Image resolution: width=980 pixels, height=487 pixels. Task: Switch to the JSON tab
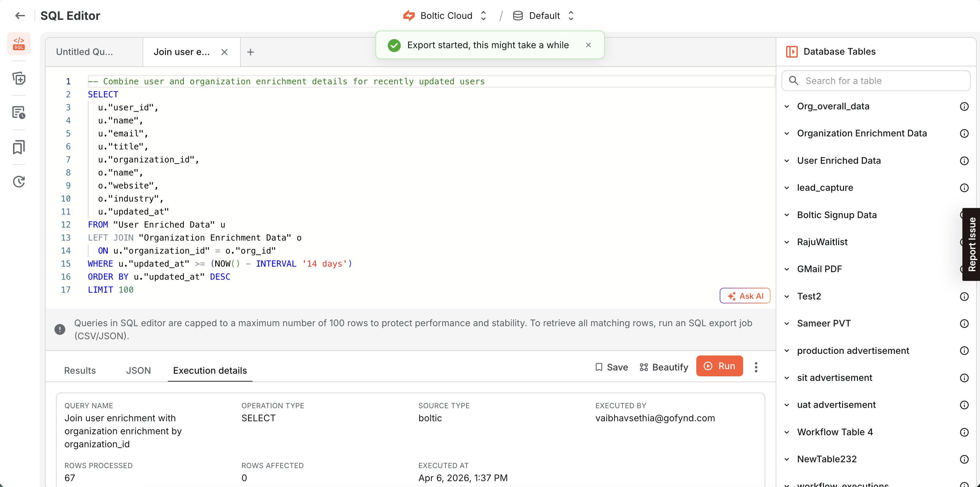[x=138, y=370]
